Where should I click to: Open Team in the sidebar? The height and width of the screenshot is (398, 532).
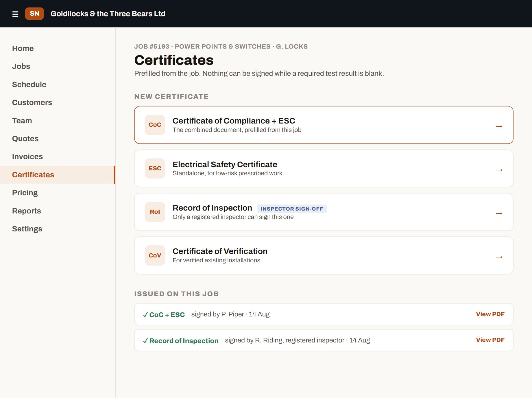coord(58,121)
